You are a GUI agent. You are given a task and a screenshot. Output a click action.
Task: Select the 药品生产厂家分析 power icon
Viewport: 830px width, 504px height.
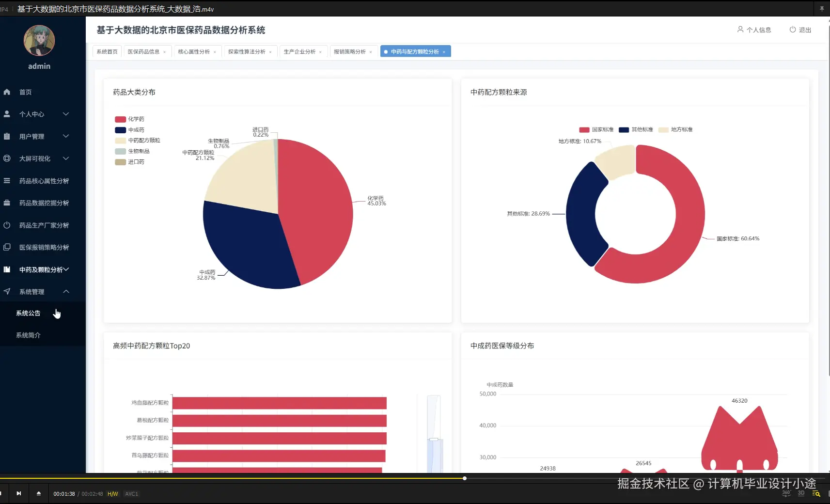pos(7,225)
